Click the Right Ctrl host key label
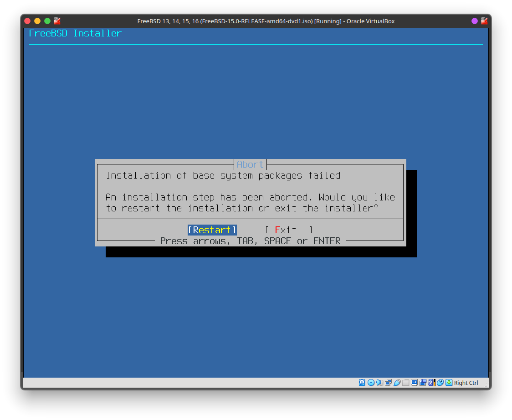Screen dimensions: 512x420 pos(466,383)
